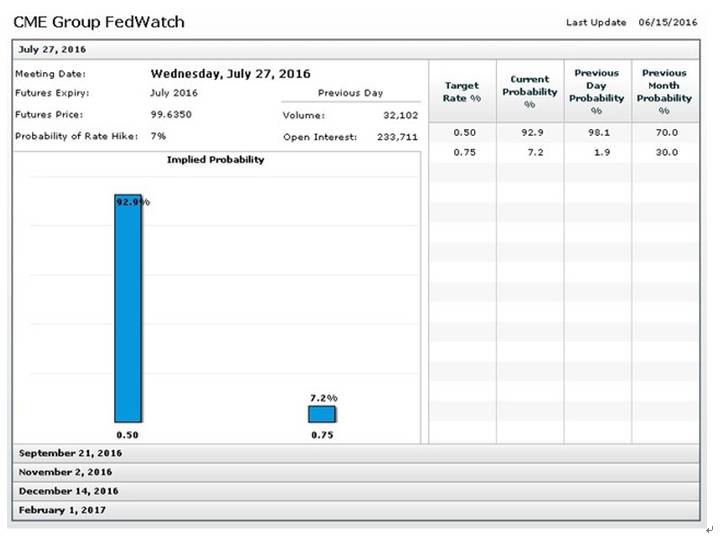This screenshot has height=543, width=721.
Task: Click the meeting date Wednesday, July 27, 2016
Action: click(x=230, y=74)
